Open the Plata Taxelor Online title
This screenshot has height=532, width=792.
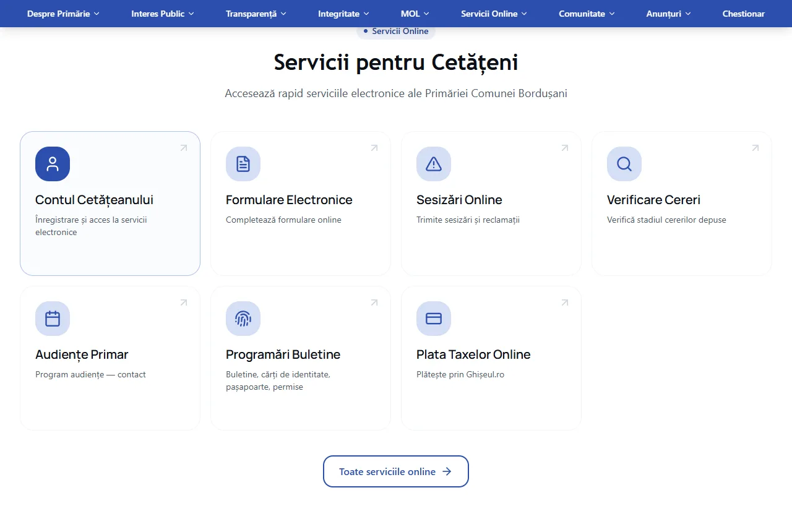point(473,354)
